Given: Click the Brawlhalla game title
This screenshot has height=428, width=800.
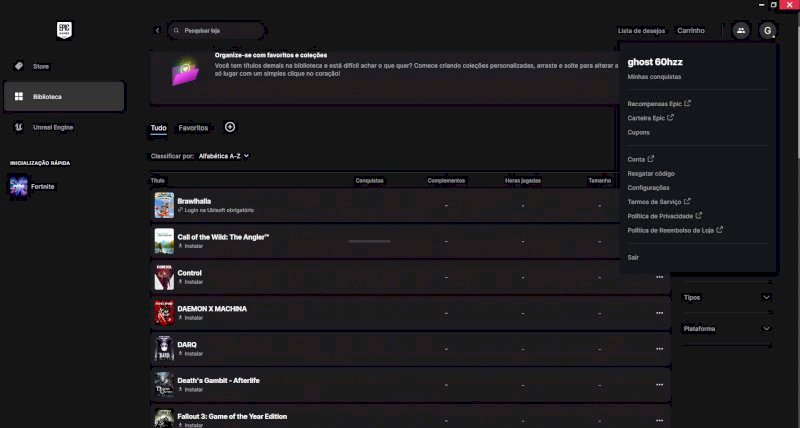Looking at the screenshot, I should (194, 202).
